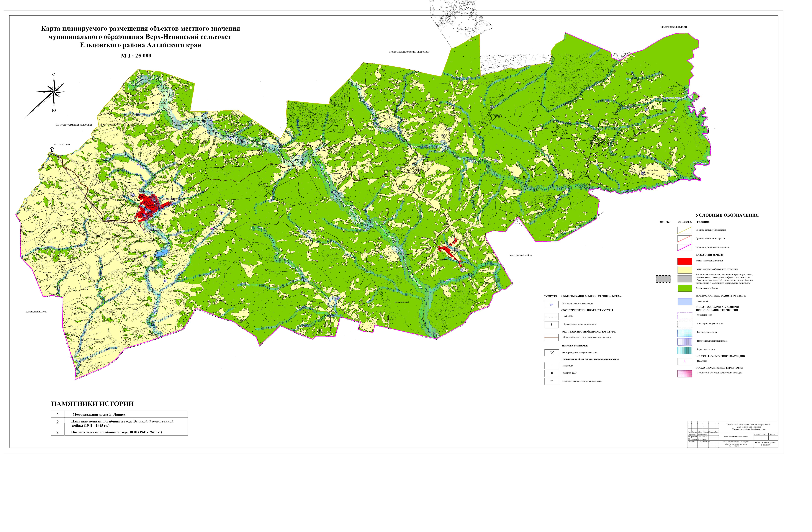Screen dimensions: 812x532
Task: Click legend box III for скотомогильник
Action: [x=551, y=381]
